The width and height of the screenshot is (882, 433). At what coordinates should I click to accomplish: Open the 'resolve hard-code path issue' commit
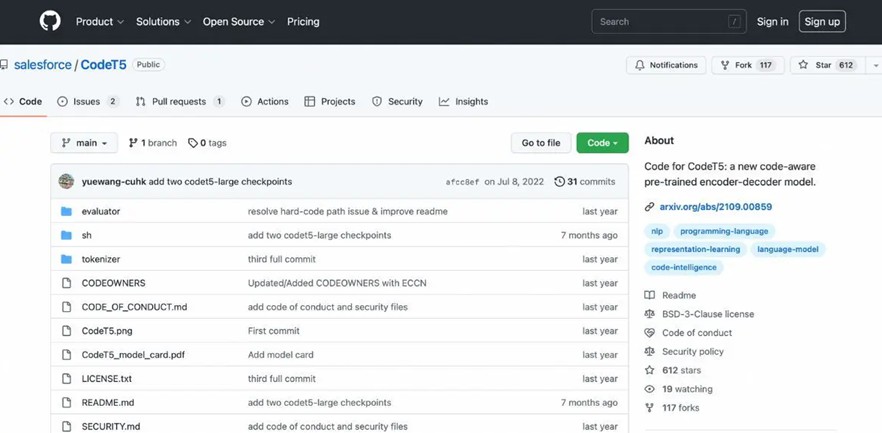click(348, 211)
